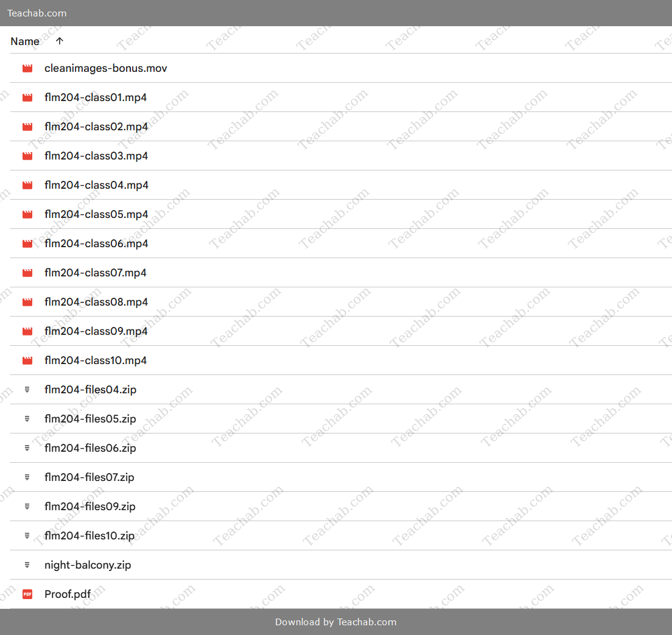672x635 pixels.
Task: Click the video icon for flm204-class01.mp4
Action: coord(27,97)
